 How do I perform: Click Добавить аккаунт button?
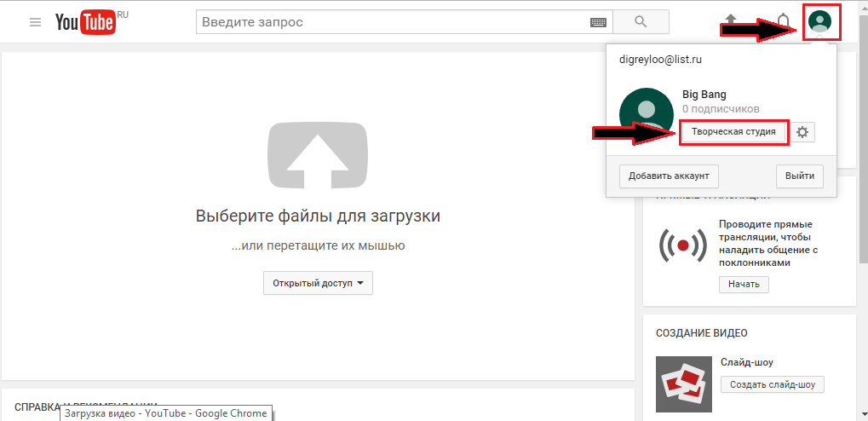coord(669,176)
